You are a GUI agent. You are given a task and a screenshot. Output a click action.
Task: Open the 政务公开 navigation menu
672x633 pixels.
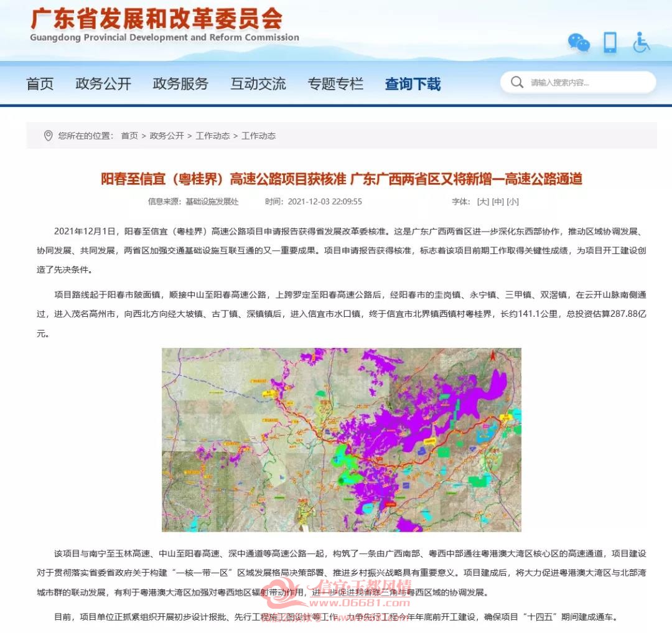pyautogui.click(x=103, y=83)
